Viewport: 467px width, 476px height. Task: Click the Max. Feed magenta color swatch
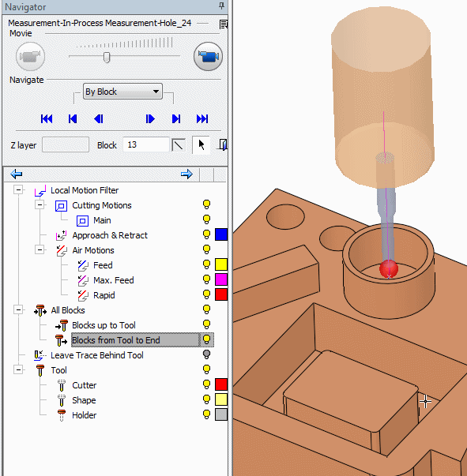coord(221,279)
